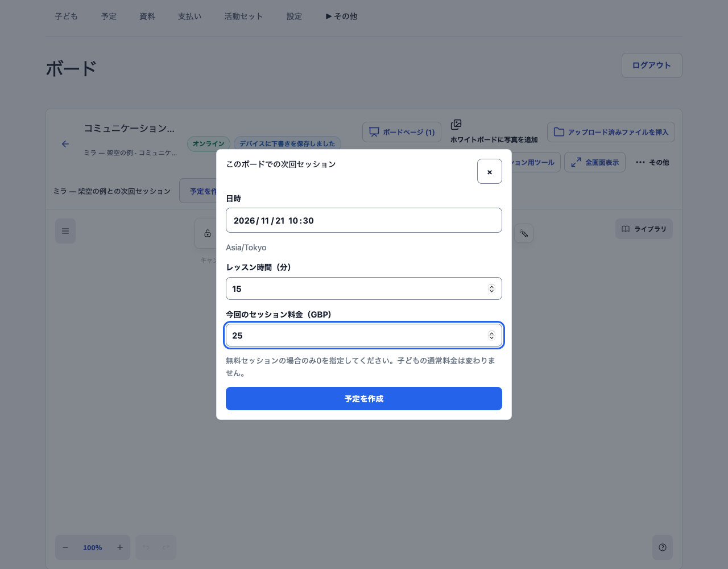Open the ライブラリ library button
Image resolution: width=728 pixels, height=569 pixels.
644,229
